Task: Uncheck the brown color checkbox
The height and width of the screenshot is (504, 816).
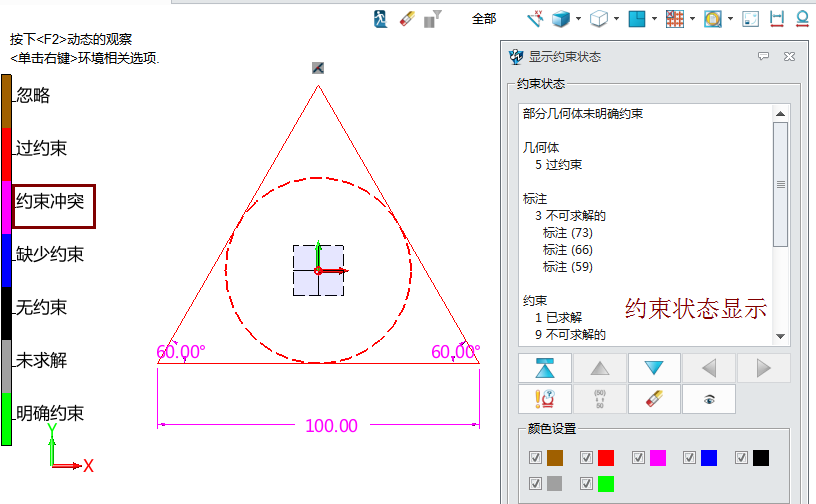Action: (x=536, y=458)
